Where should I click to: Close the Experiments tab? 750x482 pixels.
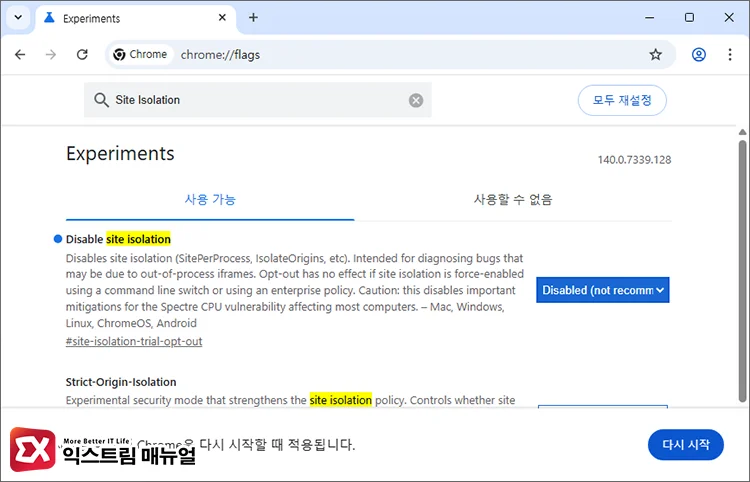[222, 18]
